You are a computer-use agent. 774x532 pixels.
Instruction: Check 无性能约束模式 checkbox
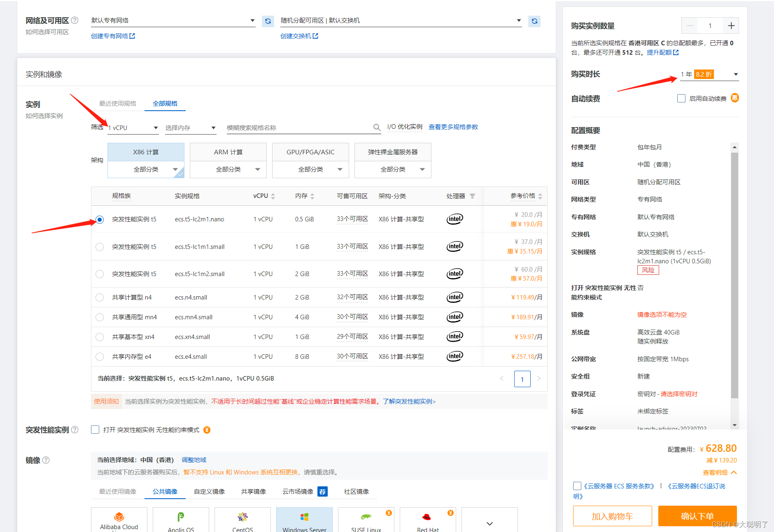tap(95, 430)
